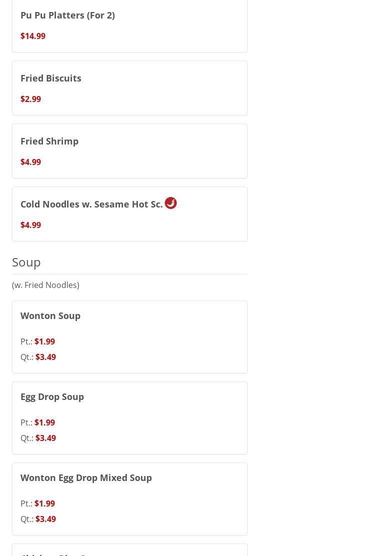Select Cold Noodles w. Sesame Hot Sc.
The image size is (392, 556).
[x=91, y=204]
